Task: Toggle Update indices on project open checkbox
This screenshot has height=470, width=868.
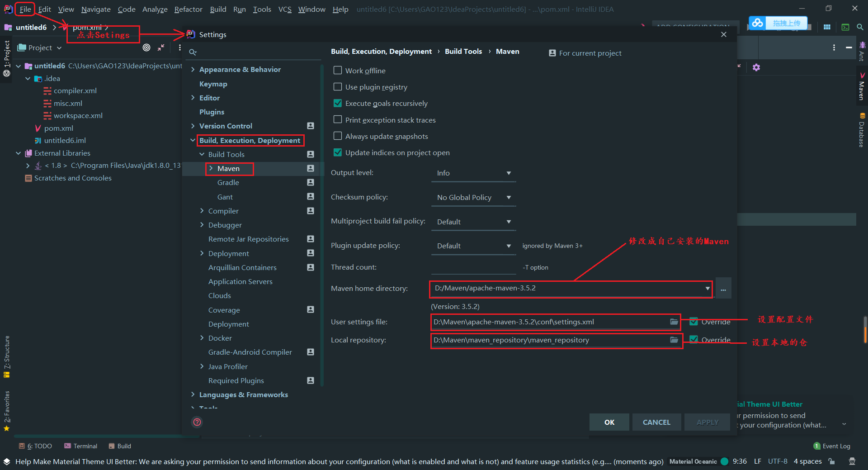Action: click(338, 152)
